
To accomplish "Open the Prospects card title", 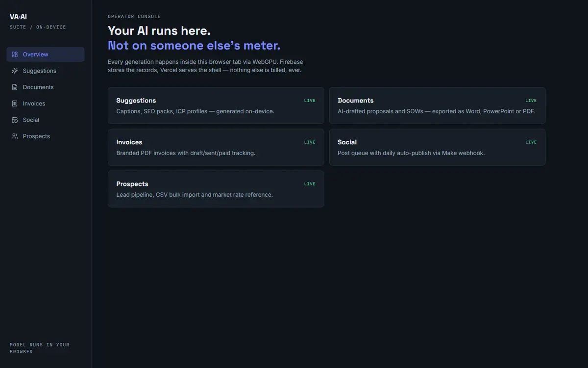I will [132, 184].
